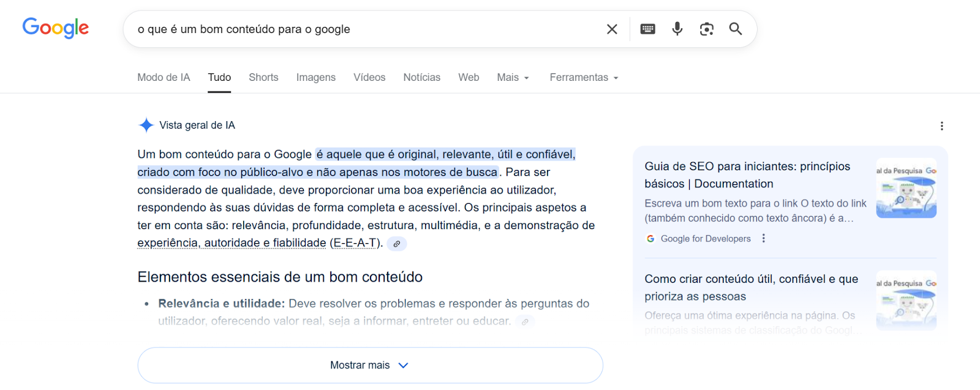This screenshot has width=980, height=390.
Task: Select the Imagens tab
Action: (315, 78)
